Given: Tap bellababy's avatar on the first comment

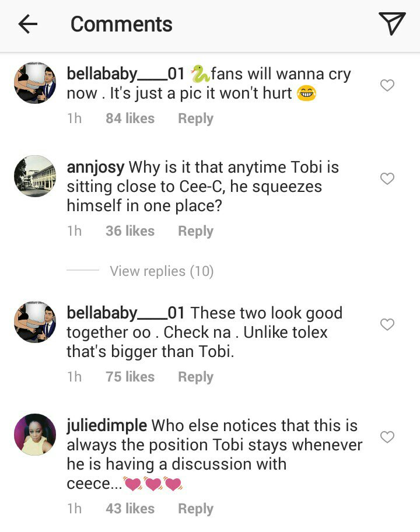Looking at the screenshot, I should (35, 83).
